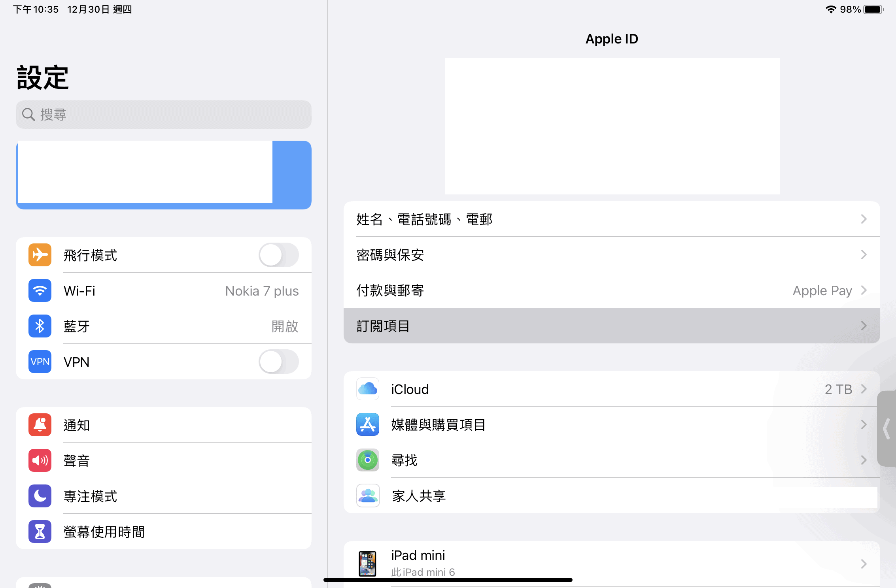
Task: Tap the 聲音 speaker icon
Action: point(40,460)
